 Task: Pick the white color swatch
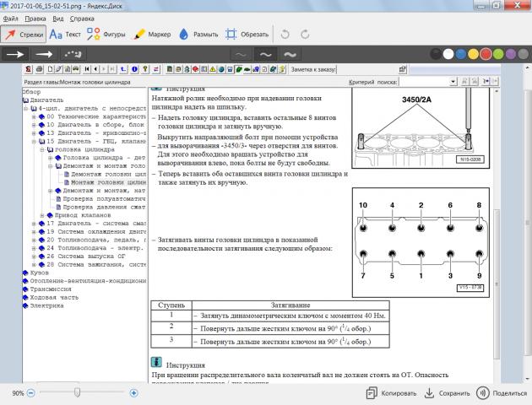(448, 54)
